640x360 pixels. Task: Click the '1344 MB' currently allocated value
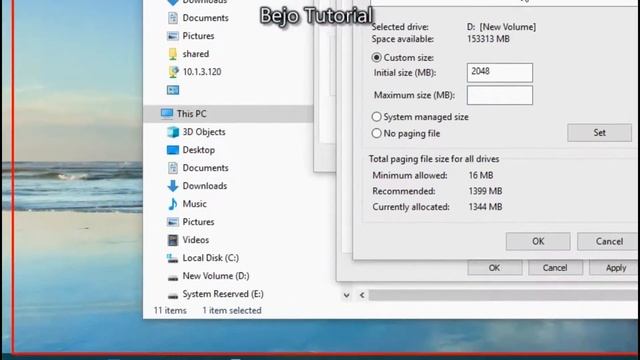coord(485,207)
